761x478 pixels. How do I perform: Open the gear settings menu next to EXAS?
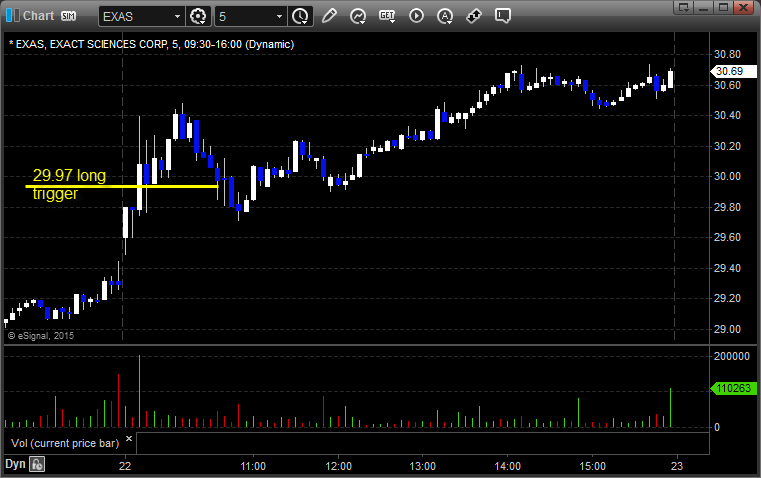click(x=198, y=16)
